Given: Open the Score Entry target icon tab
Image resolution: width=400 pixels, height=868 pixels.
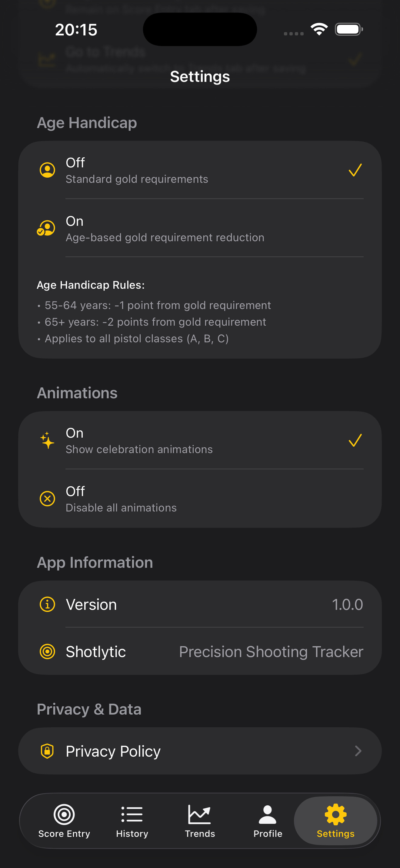Looking at the screenshot, I should click(64, 814).
